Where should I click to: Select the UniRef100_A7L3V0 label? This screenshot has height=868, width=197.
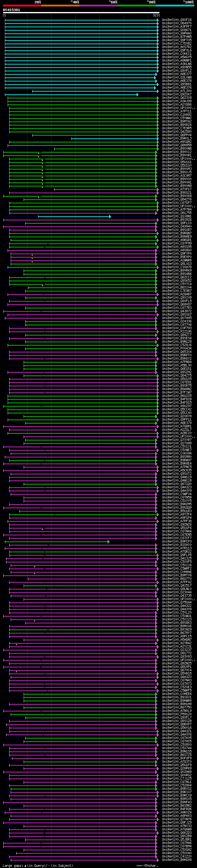click(177, 91)
